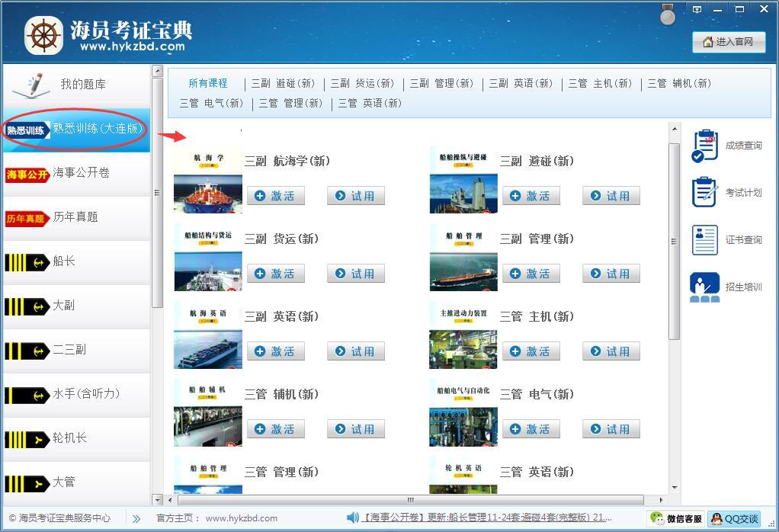This screenshot has width=779, height=532.
Task: Open the 考试计划 exam plan icon
Action: tap(705, 192)
